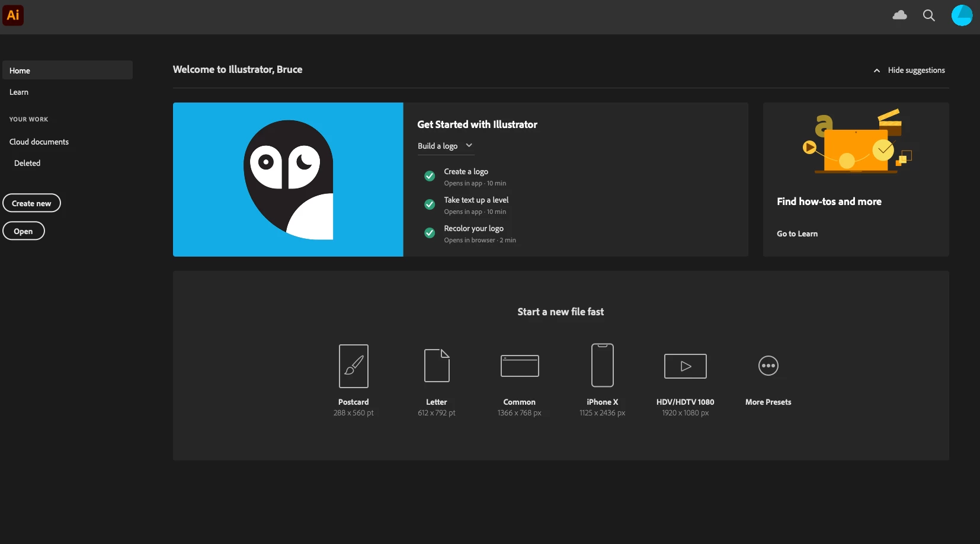Click the Opens in browser · 2 min text

click(x=480, y=240)
